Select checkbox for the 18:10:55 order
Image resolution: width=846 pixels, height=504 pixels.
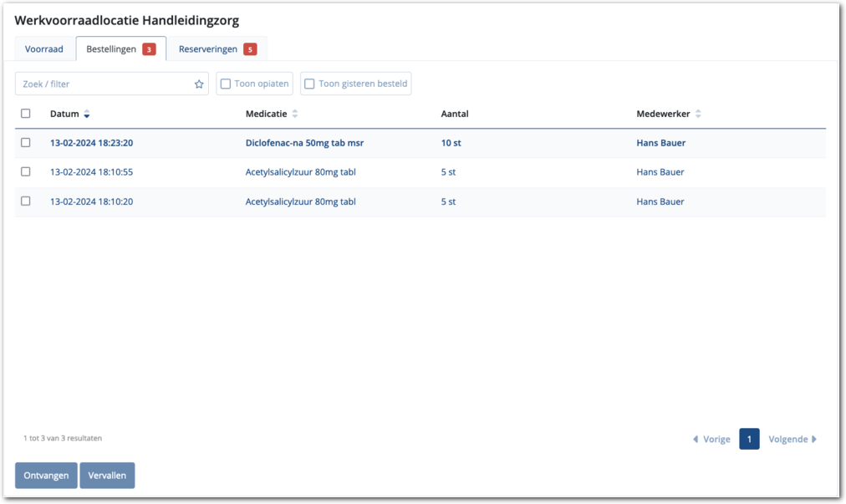(x=26, y=172)
